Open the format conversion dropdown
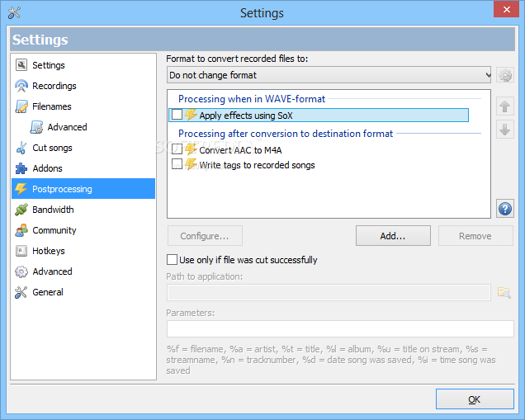 329,75
